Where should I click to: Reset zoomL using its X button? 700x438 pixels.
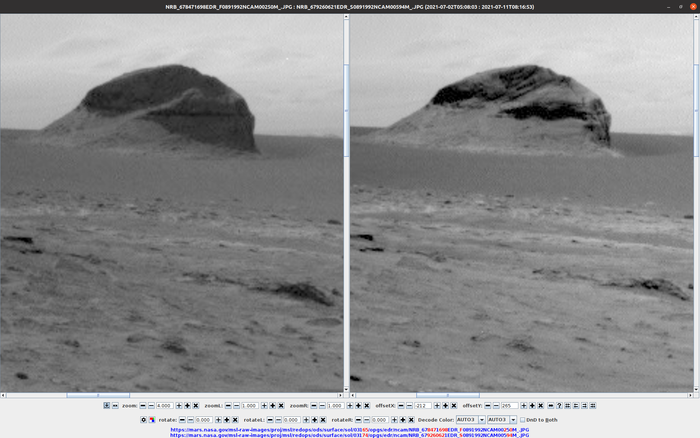click(x=282, y=405)
